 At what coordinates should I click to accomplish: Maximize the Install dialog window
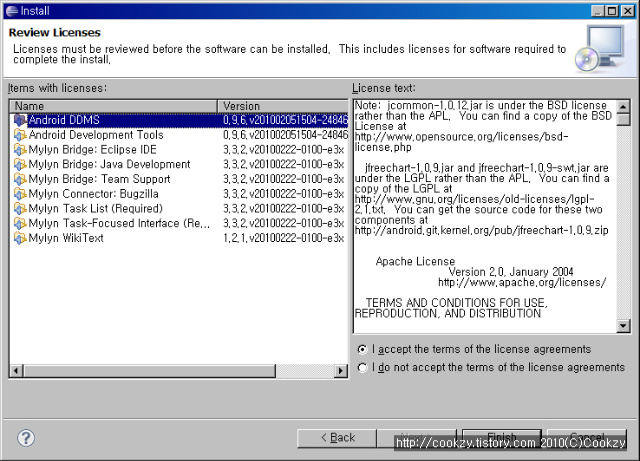click(612, 11)
